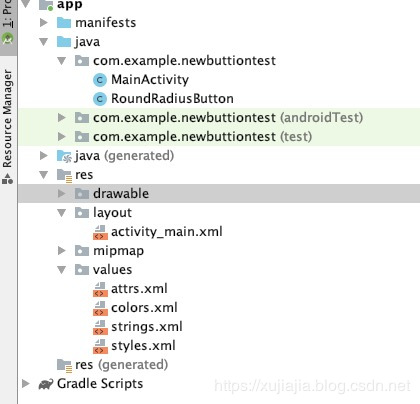Click the layout folder icon
Screen dimensions: 420x404
[82, 213]
